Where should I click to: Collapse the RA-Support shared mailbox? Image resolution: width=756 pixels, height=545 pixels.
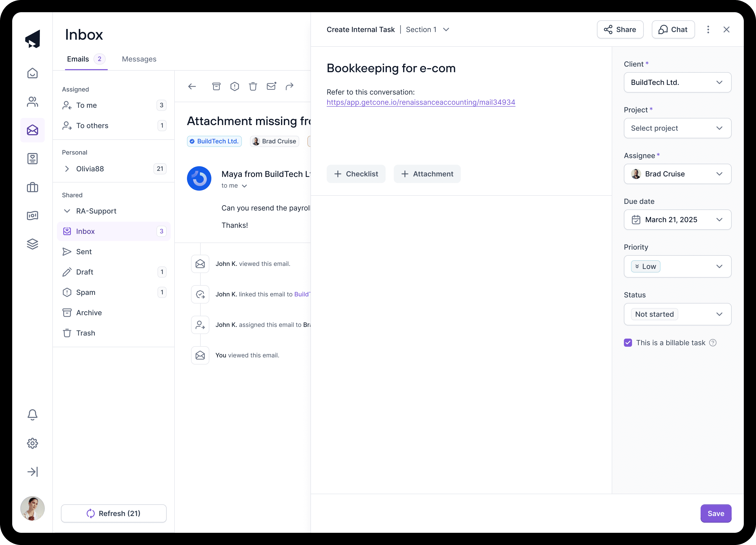point(67,211)
